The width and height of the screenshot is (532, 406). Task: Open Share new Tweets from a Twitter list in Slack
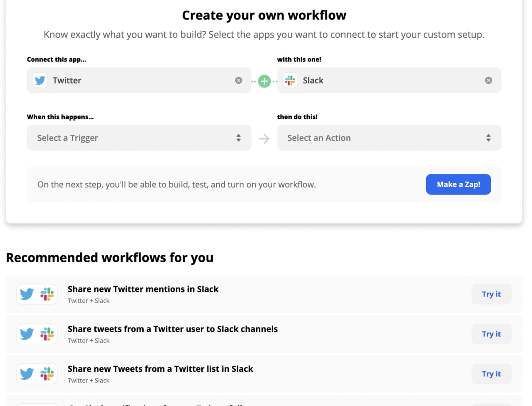(x=160, y=369)
